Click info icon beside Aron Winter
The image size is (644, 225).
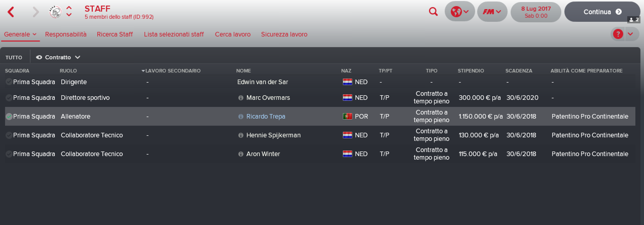click(241, 154)
